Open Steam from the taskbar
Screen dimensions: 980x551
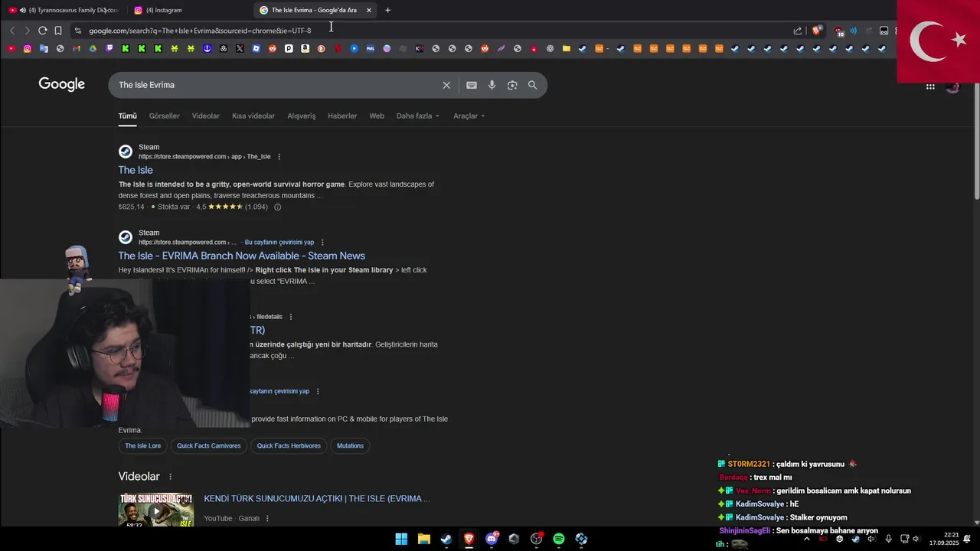coord(446,539)
